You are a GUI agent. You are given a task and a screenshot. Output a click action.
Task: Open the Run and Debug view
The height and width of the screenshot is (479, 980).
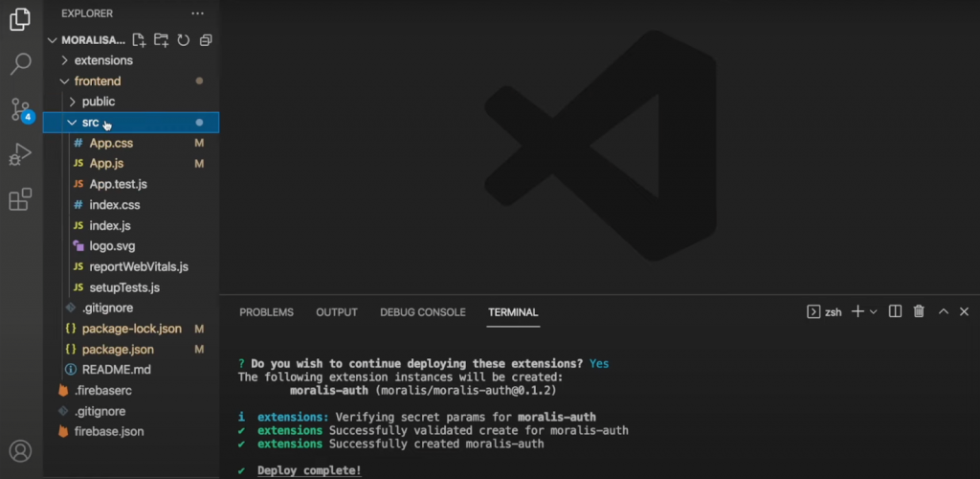coord(20,154)
